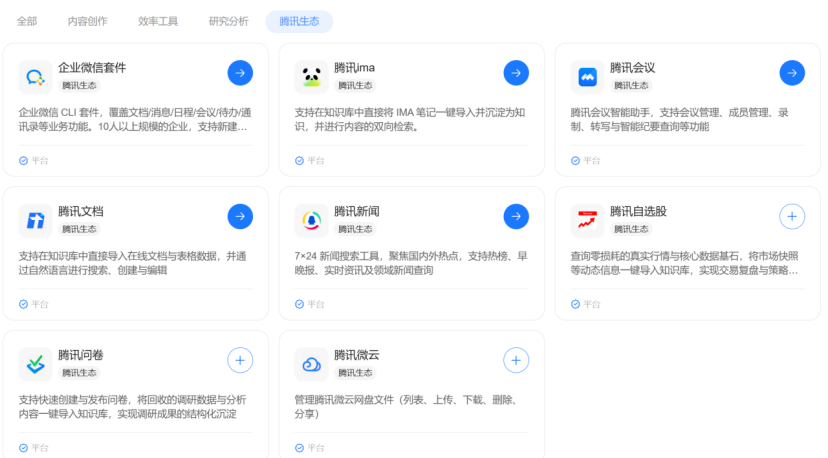
Task: Click the 腾讯文档 app icon
Action: pos(35,221)
